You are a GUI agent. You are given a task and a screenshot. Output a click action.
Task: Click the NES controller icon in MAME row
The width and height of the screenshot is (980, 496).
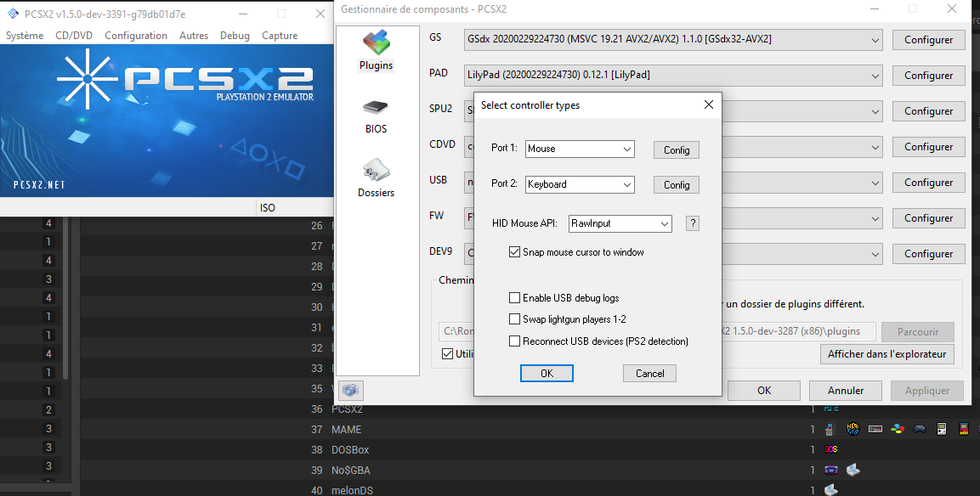coord(875,429)
